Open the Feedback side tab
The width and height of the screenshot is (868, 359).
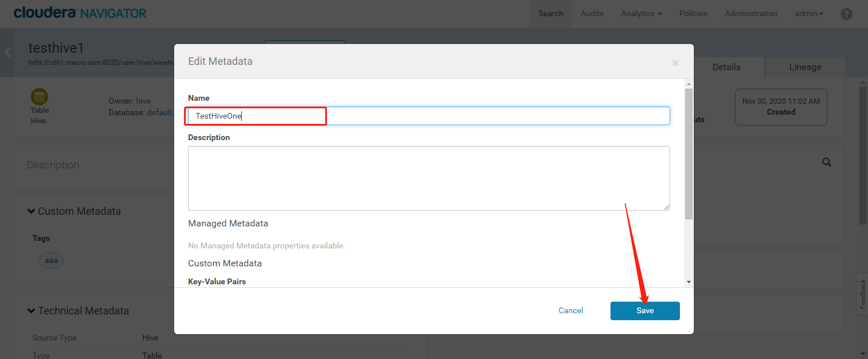click(862, 294)
